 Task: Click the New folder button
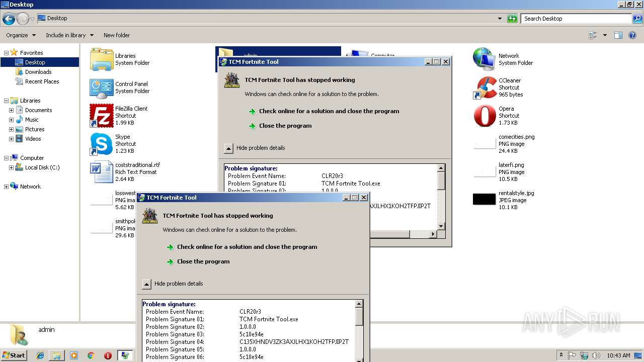(117, 35)
